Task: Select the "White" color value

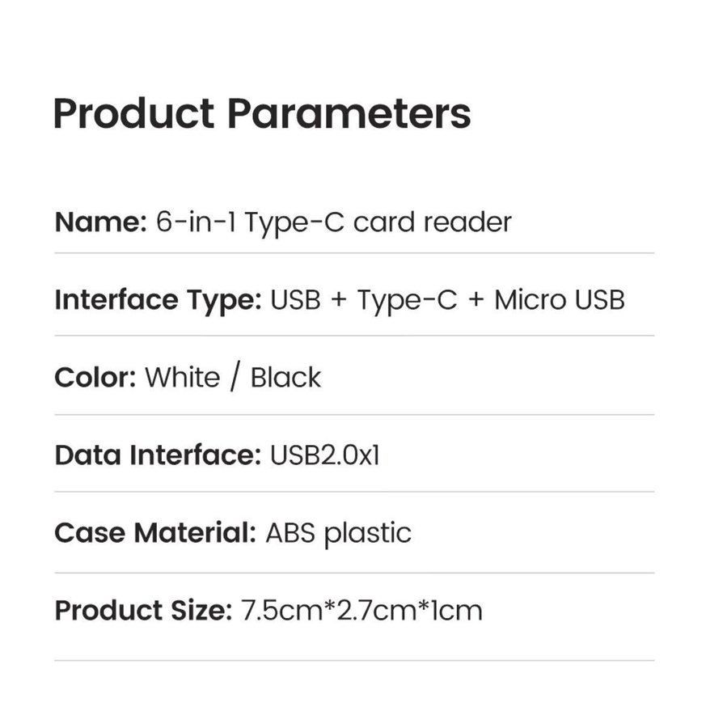Action: pos(182,378)
